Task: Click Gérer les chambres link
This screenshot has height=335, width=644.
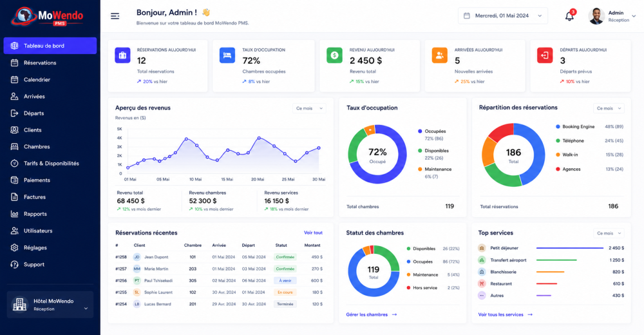Action: [x=372, y=314]
